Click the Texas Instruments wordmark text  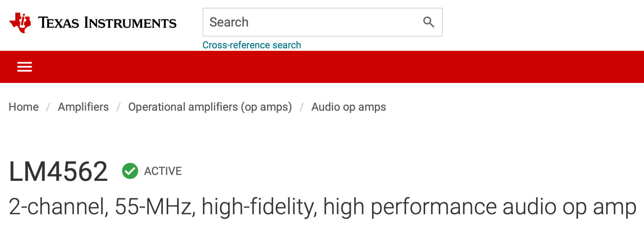(107, 23)
